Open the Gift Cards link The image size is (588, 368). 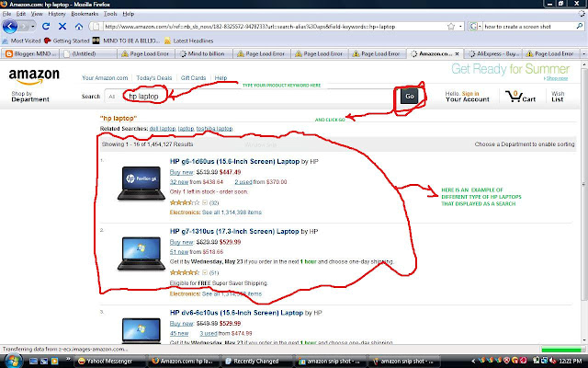(x=193, y=77)
